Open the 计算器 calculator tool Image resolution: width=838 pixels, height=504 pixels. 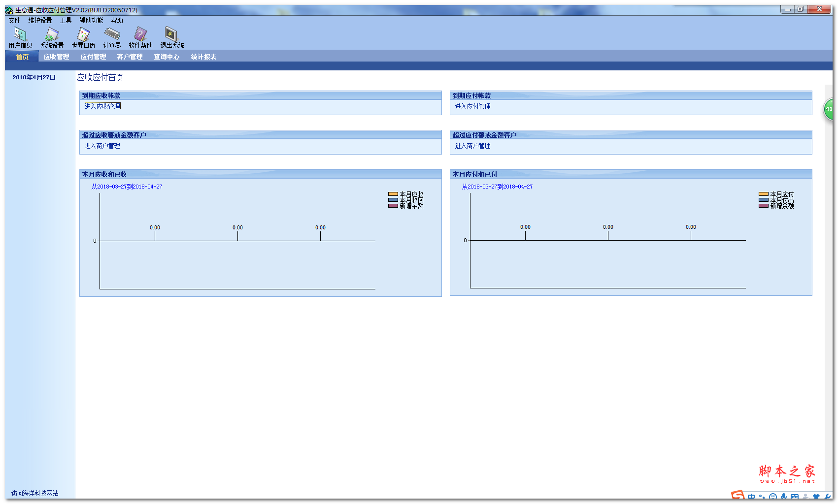point(112,37)
